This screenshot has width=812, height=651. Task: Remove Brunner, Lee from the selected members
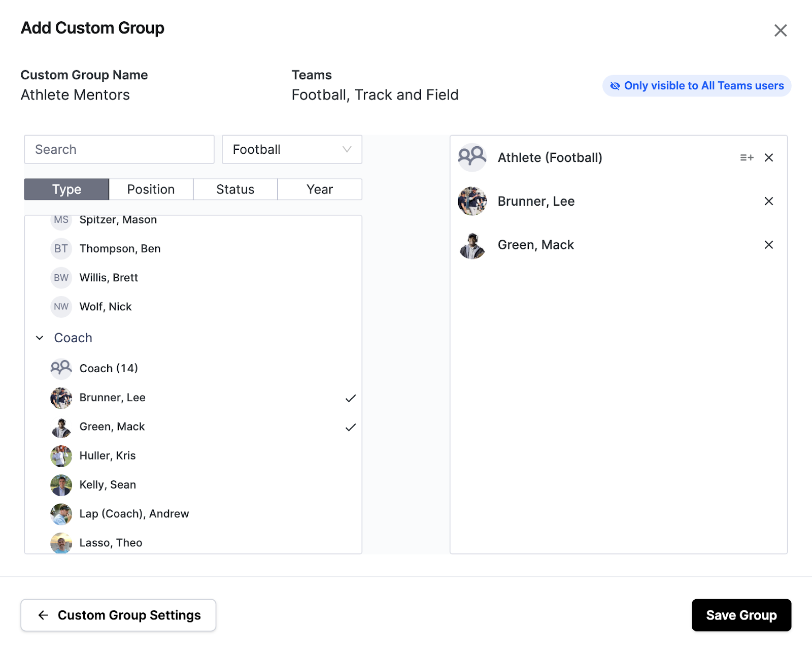point(769,201)
